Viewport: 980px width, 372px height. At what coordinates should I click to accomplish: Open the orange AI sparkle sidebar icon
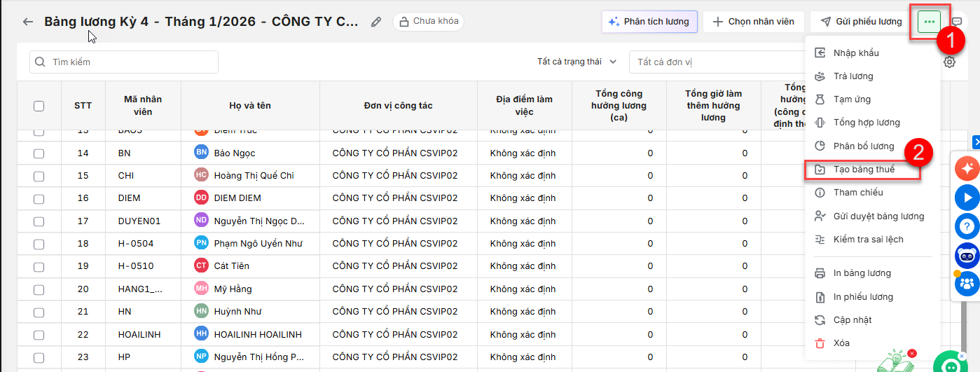(x=967, y=169)
